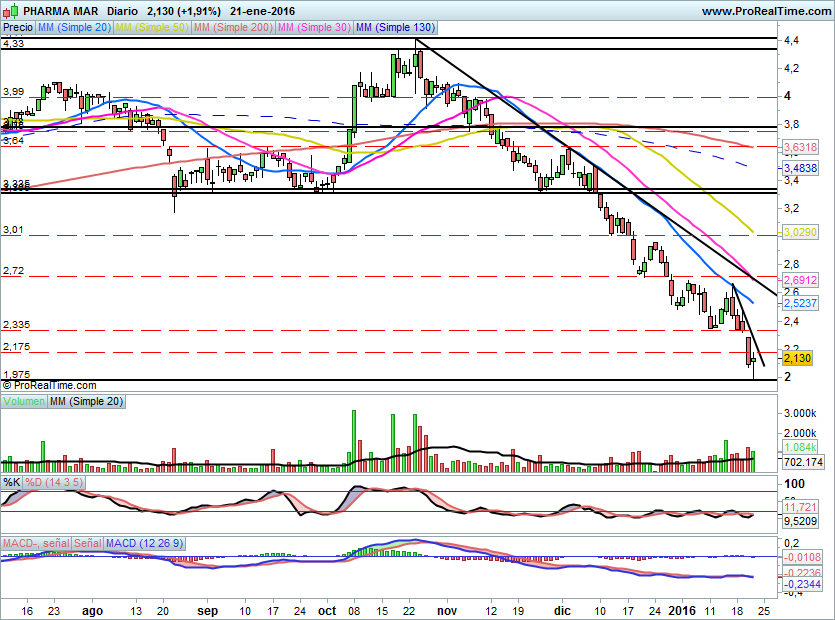Viewport: 835px width, 620px height.
Task: Click the 11,721 stochastic value tag
Action: (800, 507)
